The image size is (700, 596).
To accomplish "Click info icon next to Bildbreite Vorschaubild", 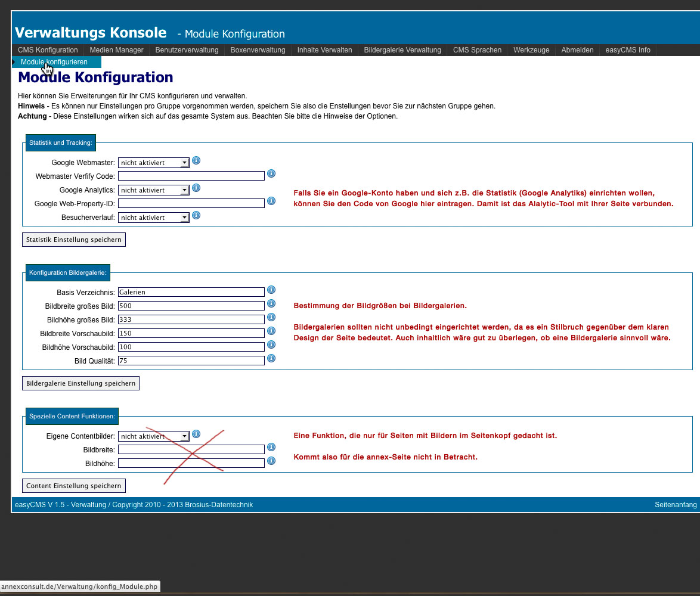I will pos(271,331).
